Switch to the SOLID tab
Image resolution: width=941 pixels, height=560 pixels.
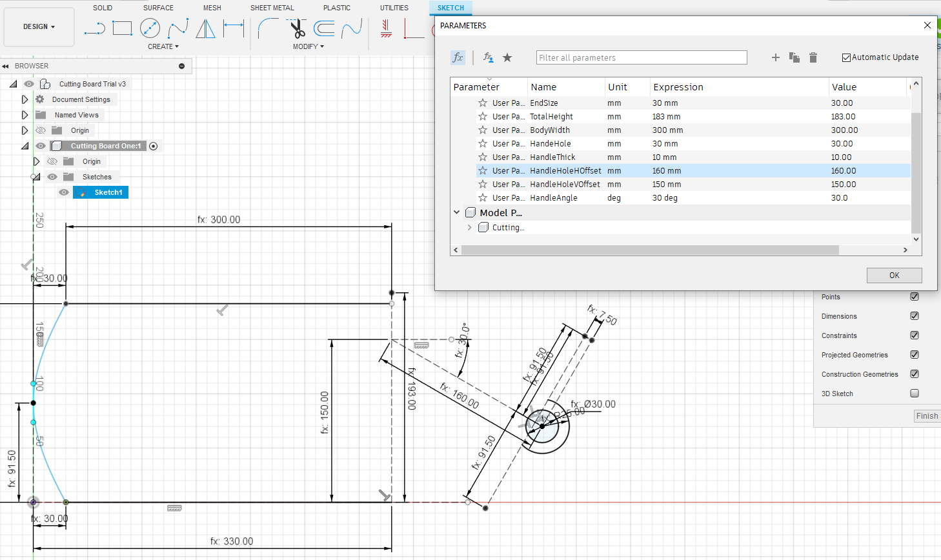[103, 8]
